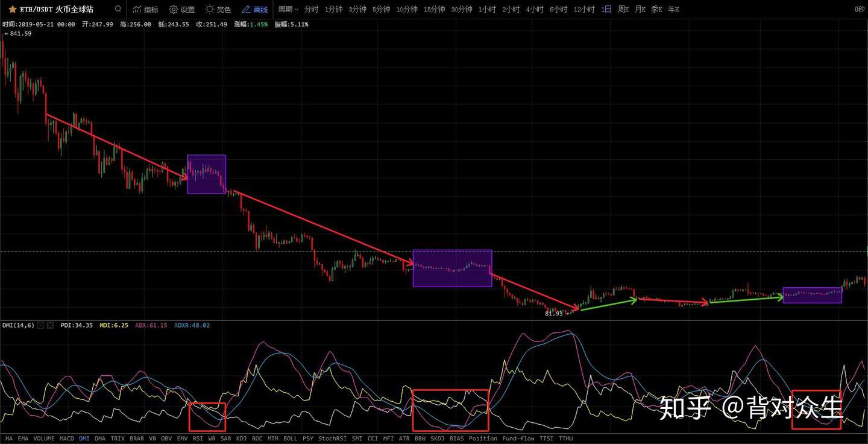Switch to the KDJ indicator
868x444 pixels.
coord(241,439)
